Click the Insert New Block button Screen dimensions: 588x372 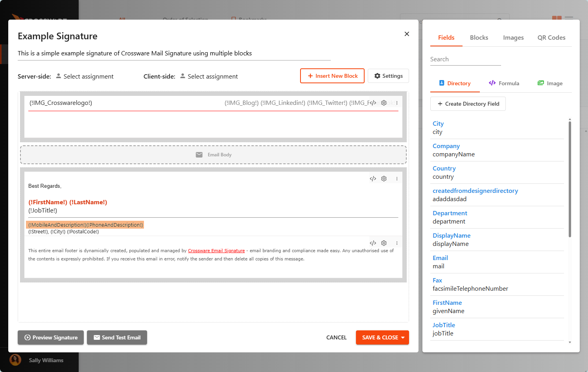click(332, 76)
